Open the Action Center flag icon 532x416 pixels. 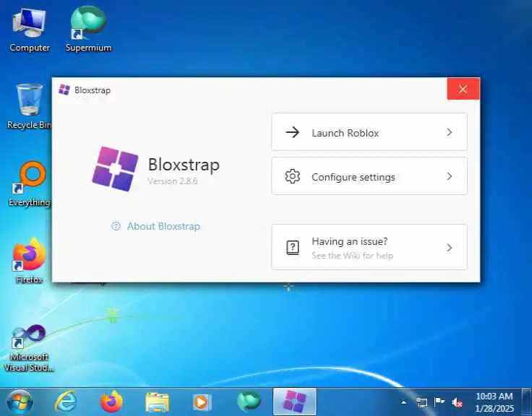pyautogui.click(x=439, y=402)
